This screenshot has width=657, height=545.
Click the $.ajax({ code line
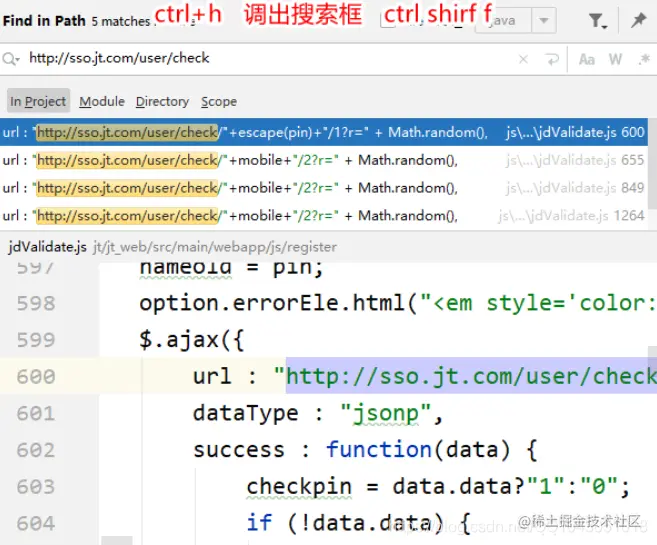192,340
